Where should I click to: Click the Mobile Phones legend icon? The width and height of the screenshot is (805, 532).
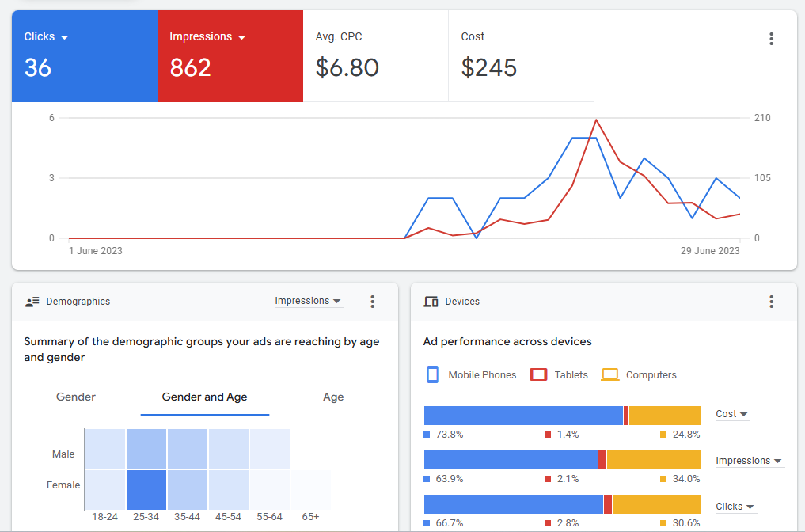433,374
